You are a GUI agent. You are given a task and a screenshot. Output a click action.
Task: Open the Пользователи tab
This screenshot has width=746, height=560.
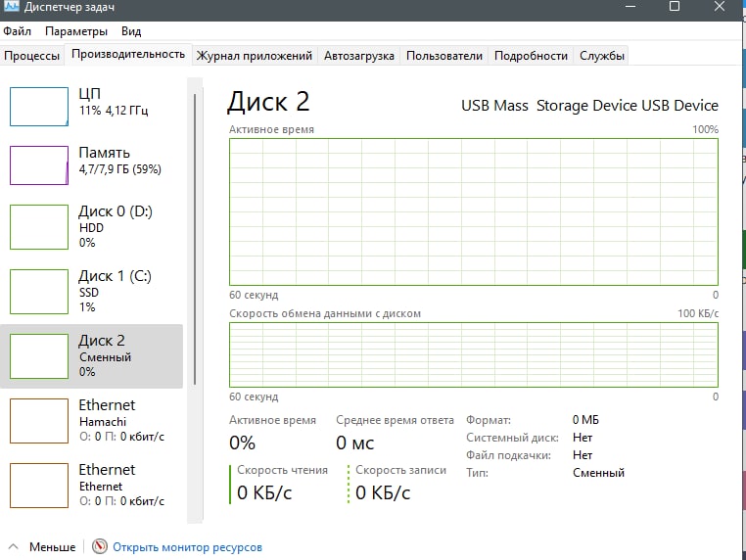[444, 56]
